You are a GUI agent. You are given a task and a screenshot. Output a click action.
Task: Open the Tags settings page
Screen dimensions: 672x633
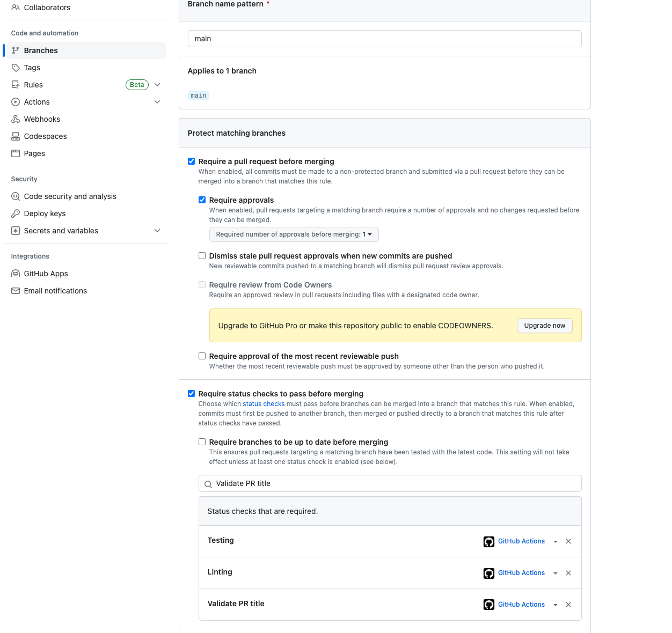pyautogui.click(x=32, y=68)
